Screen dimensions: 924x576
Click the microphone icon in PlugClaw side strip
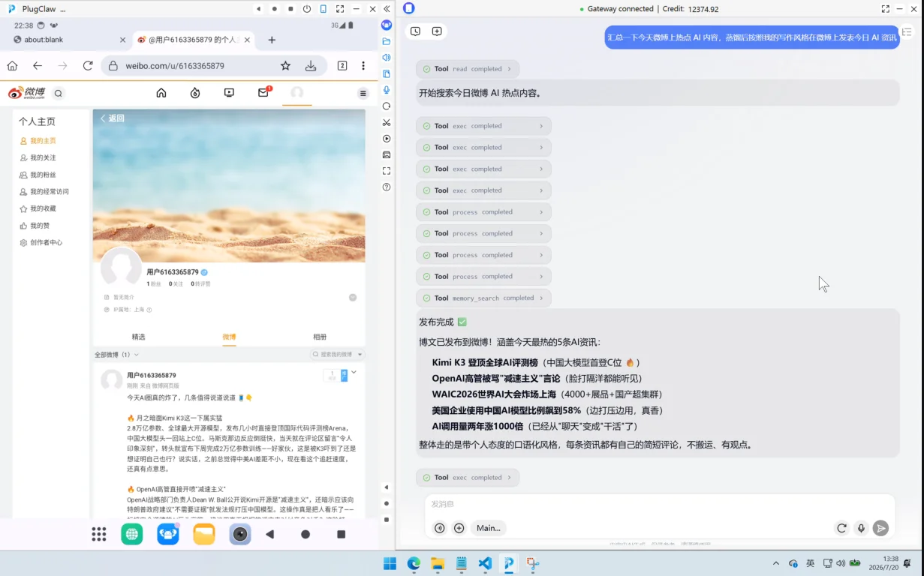[x=387, y=90]
